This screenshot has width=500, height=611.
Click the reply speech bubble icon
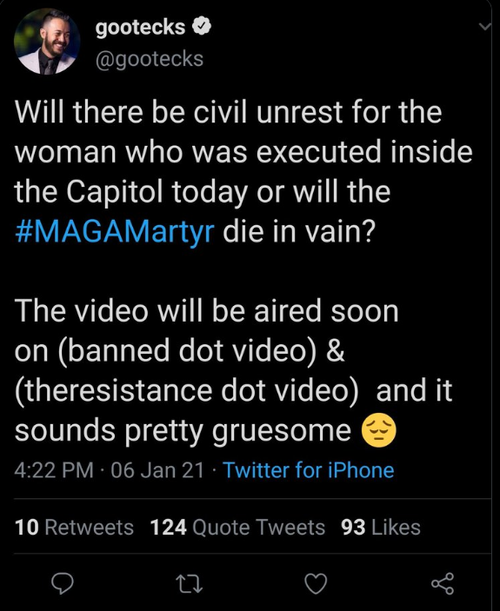[62, 584]
